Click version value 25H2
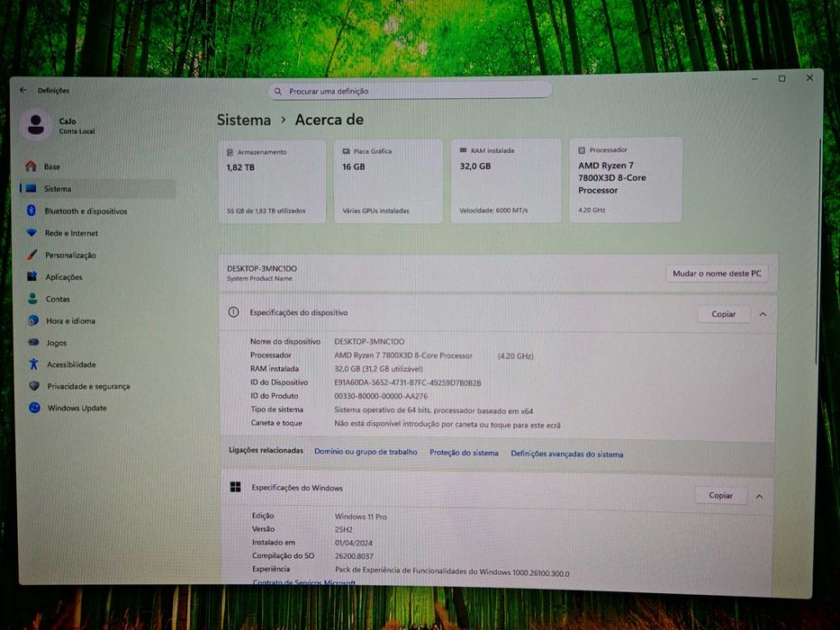The image size is (840, 630). point(344,529)
